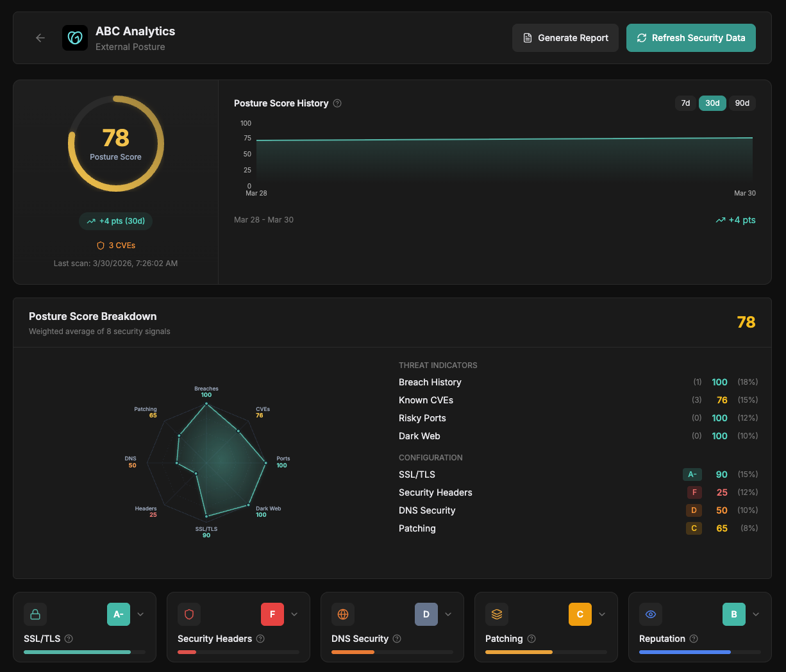Click the back arrow icon

coord(40,38)
